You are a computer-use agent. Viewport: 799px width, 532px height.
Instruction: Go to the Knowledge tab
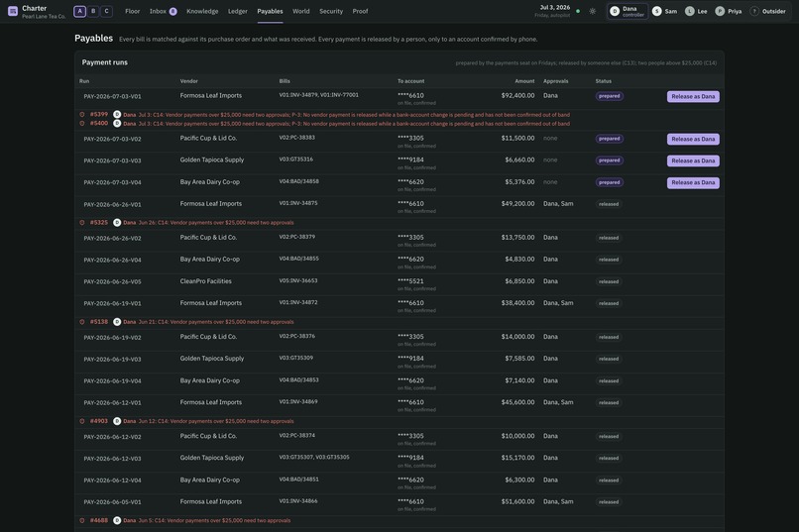pyautogui.click(x=202, y=11)
